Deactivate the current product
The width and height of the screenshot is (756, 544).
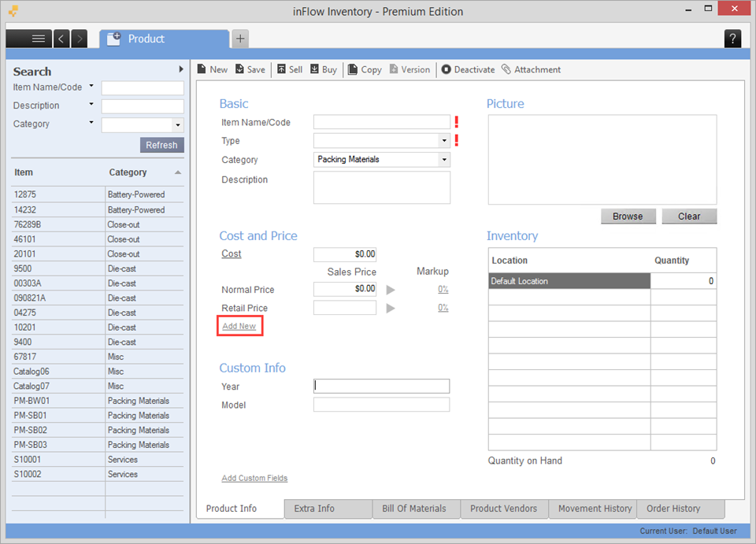click(x=468, y=69)
